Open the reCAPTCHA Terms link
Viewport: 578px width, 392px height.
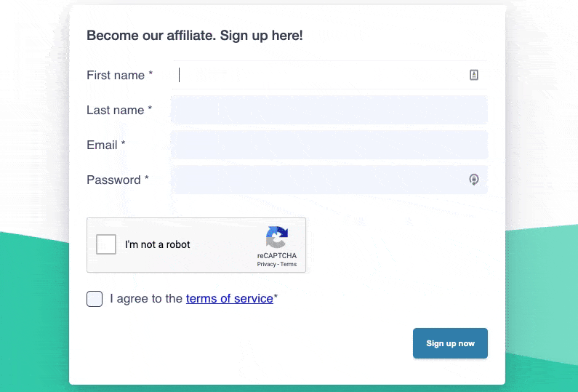pyautogui.click(x=289, y=264)
